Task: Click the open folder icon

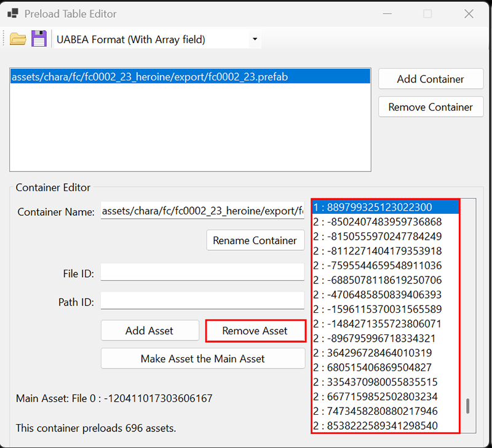Action: pyautogui.click(x=18, y=39)
